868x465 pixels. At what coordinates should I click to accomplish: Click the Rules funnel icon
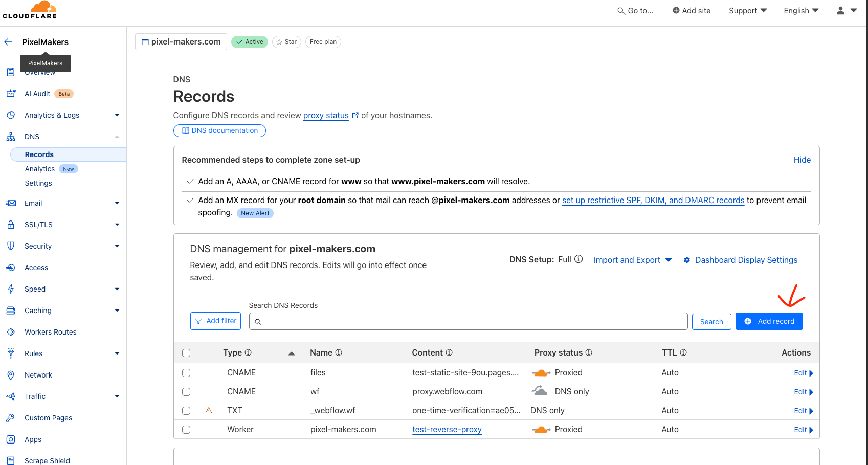click(11, 353)
